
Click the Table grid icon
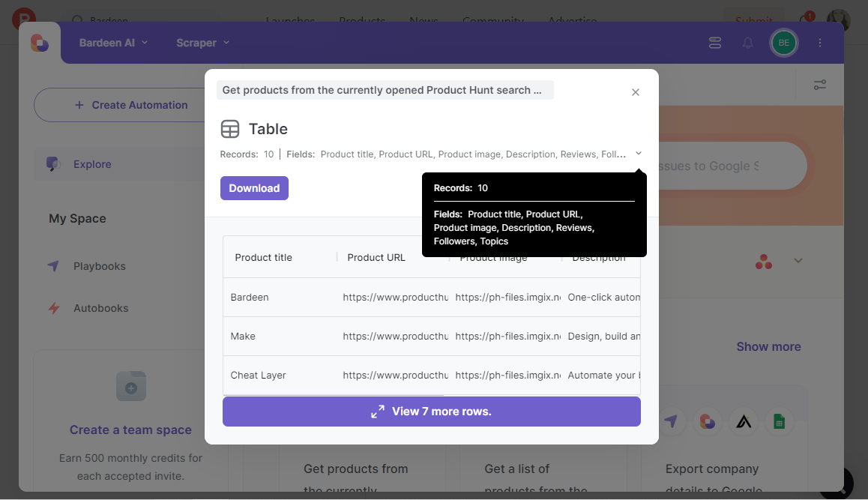click(230, 129)
